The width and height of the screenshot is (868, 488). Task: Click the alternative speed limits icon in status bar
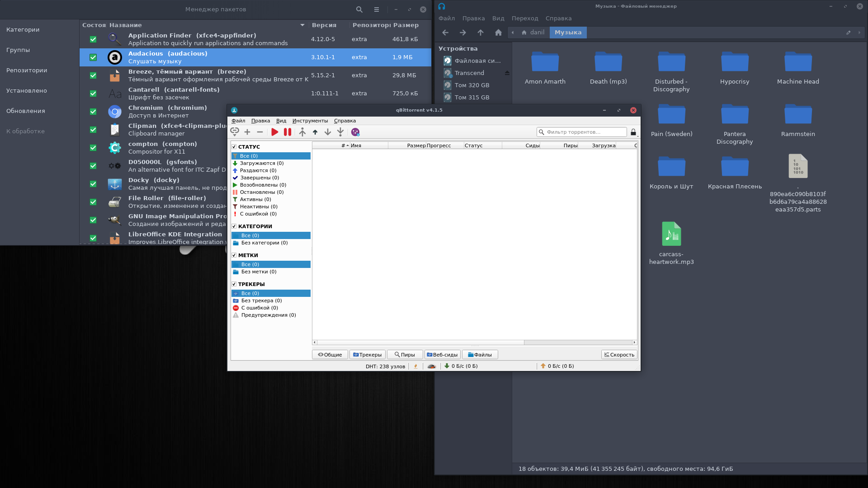coord(432,366)
